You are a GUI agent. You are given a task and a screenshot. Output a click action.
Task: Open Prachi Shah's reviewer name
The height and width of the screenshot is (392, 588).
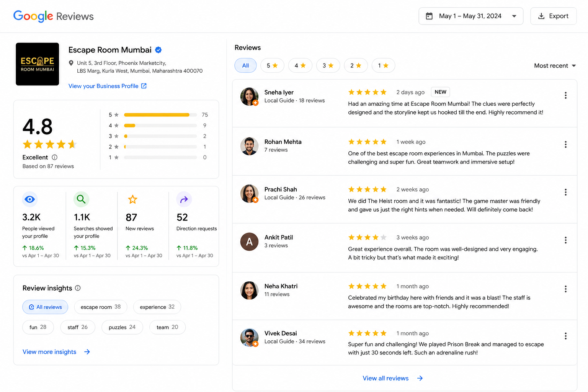(281, 189)
